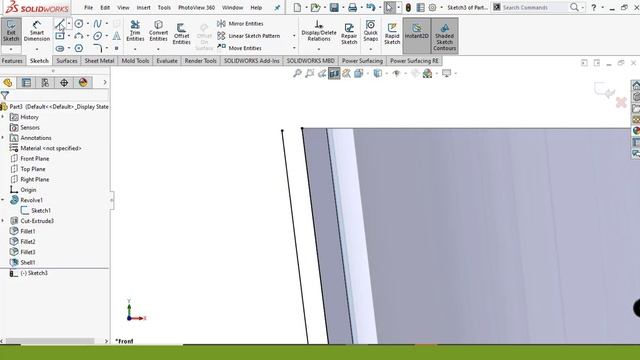
Task: Toggle the Select cursor tool
Action: coord(389,7)
